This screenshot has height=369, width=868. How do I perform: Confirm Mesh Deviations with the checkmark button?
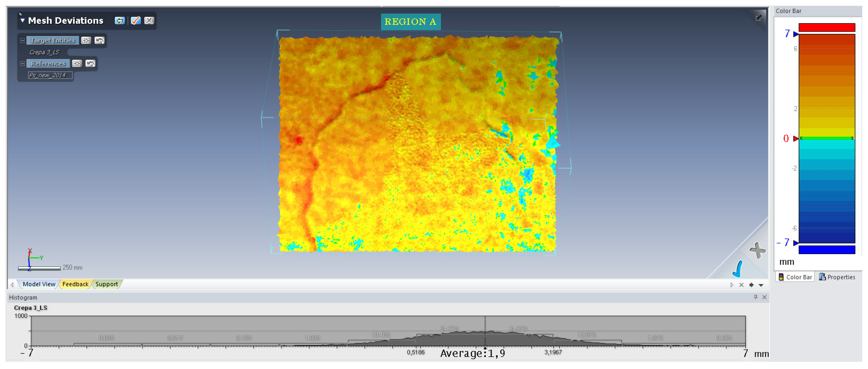[135, 21]
